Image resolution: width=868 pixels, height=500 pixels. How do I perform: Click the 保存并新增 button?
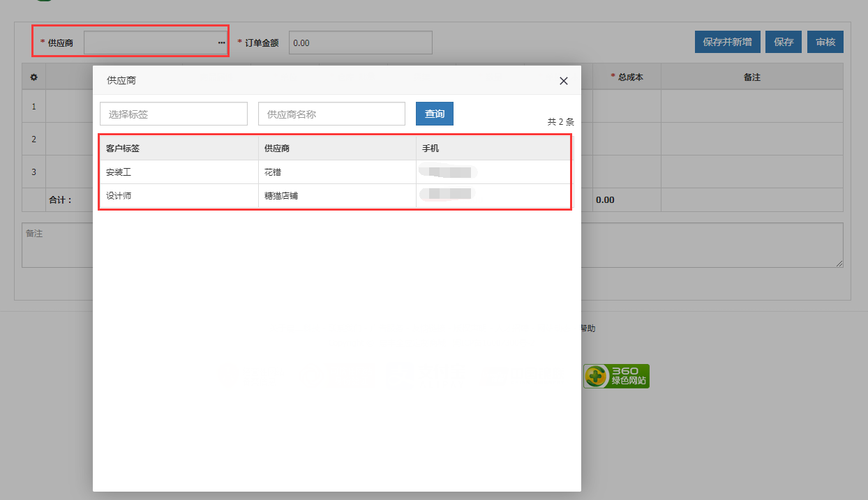tap(727, 42)
